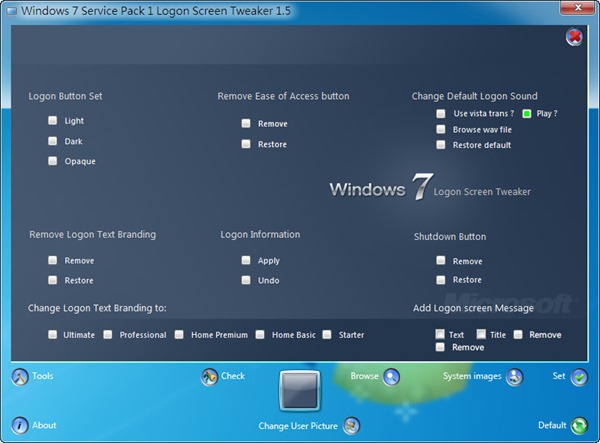The image size is (600, 443).
Task: Check the Use vista trans option
Action: tap(441, 114)
